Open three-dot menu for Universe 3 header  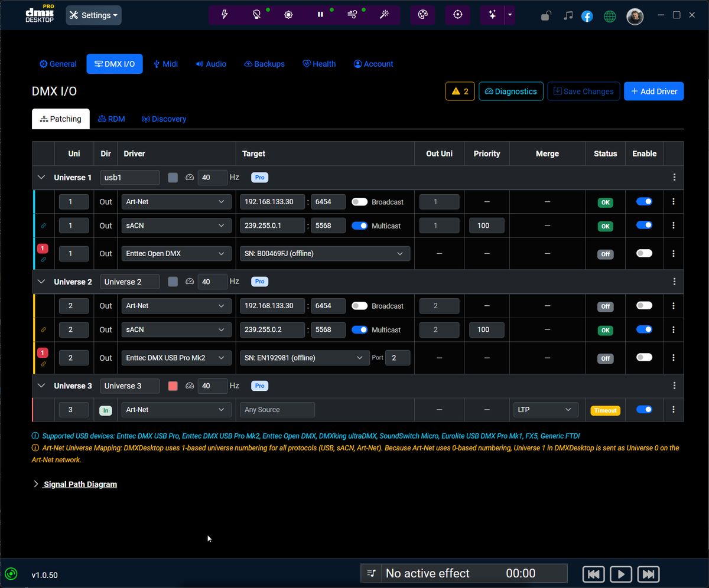pos(674,386)
